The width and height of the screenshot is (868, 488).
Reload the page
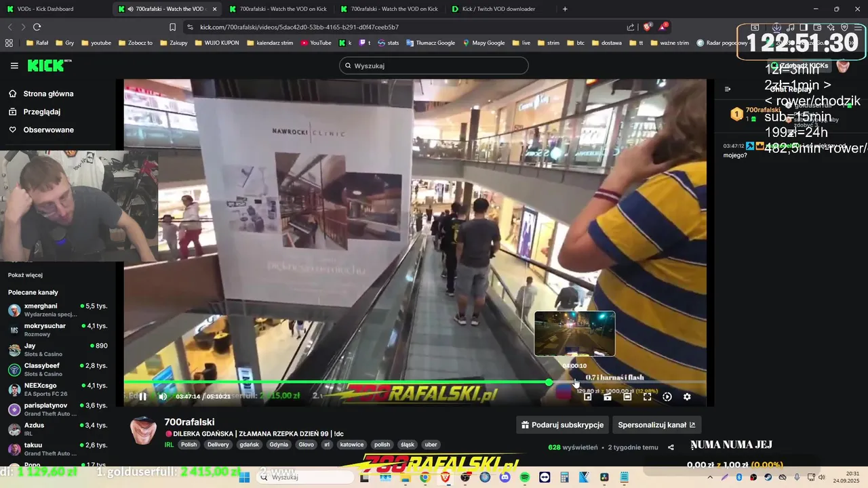37,27
